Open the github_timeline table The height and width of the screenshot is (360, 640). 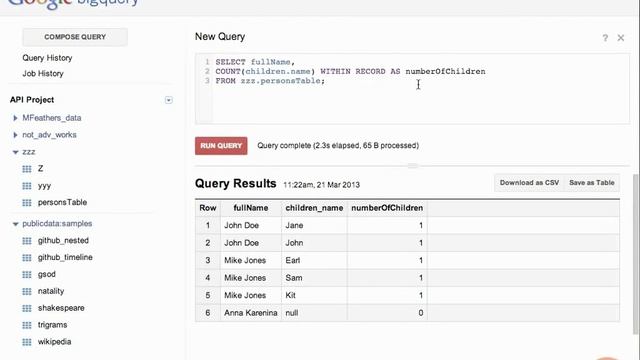tap(65, 258)
